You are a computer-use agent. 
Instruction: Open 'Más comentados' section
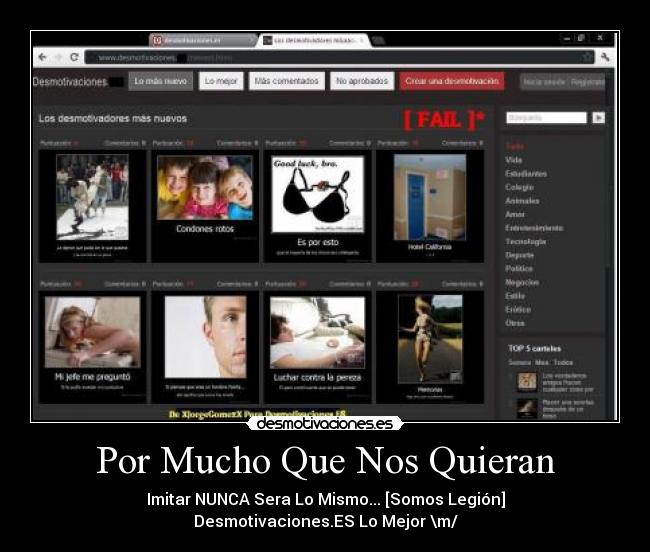coord(286,81)
